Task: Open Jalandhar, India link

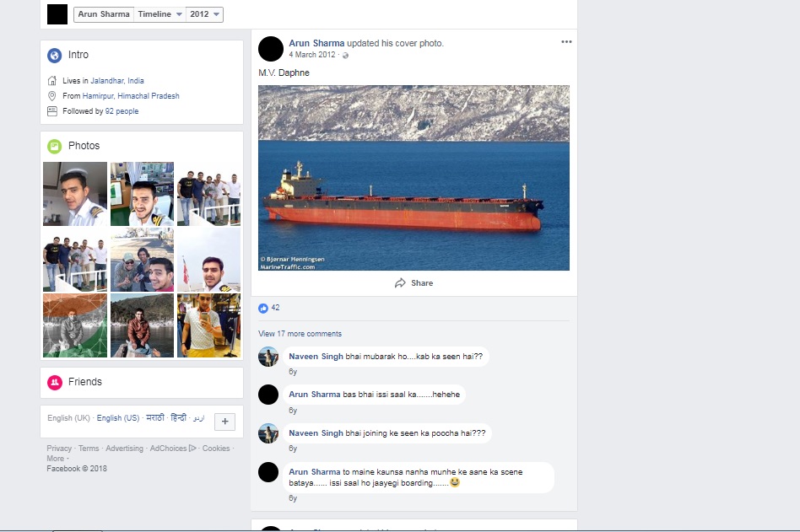Action: [x=117, y=80]
